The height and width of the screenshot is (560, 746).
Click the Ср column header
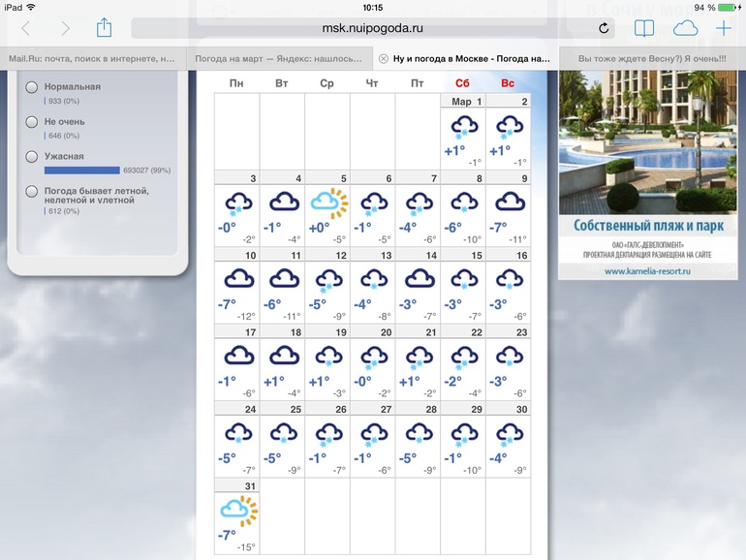point(326,83)
